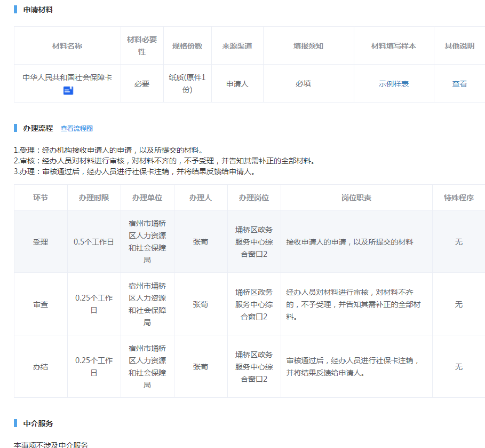
Task: Click the 来源渠道 column header
Action: coord(237,46)
